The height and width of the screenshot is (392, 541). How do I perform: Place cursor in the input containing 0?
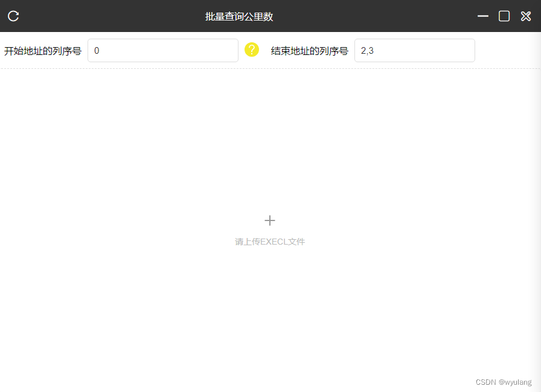coord(163,50)
